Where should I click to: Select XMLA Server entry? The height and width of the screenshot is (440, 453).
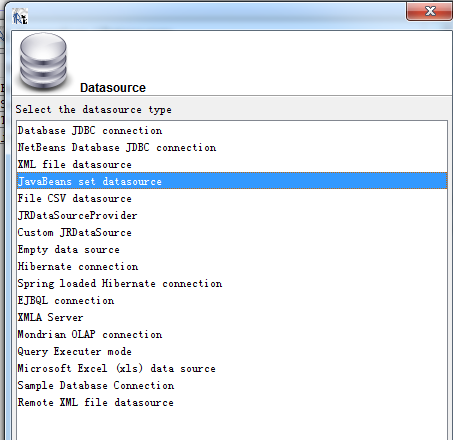click(x=232, y=318)
